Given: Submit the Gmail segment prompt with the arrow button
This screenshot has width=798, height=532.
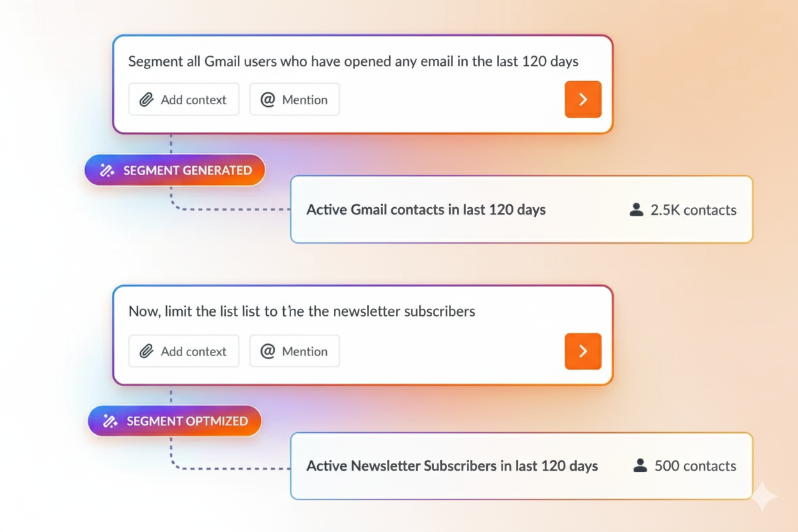Looking at the screenshot, I should coord(583,99).
